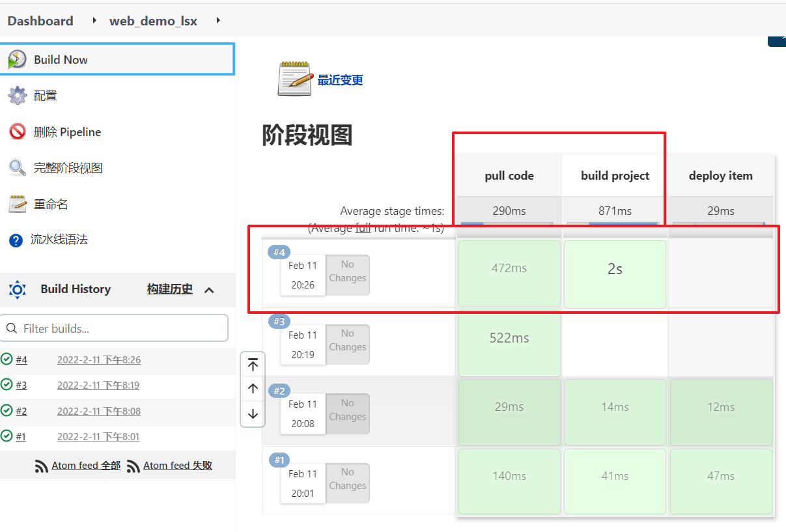This screenshot has height=532, width=786.
Task: Click the 2s build project stage cell
Action: (615, 273)
